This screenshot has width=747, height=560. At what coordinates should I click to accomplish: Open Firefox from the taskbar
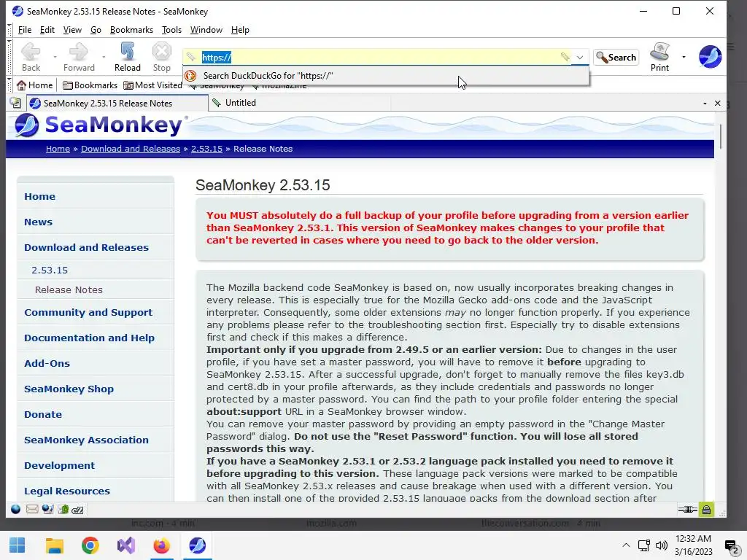[161, 545]
